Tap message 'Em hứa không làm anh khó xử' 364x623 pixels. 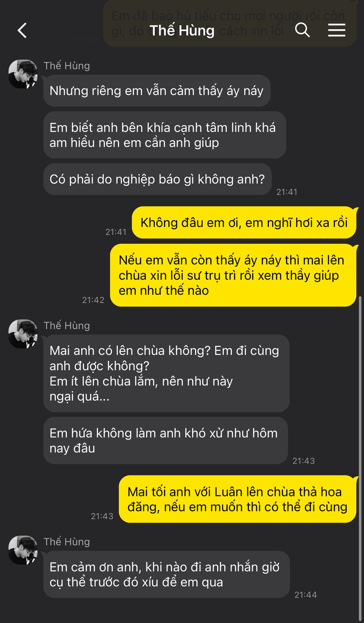166,441
